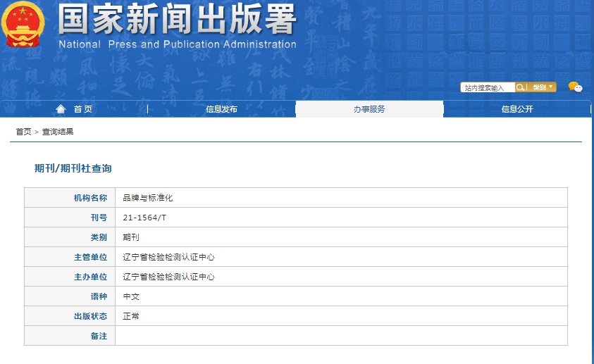
Task: Focus the 站内搜索输入 search field
Action: [x=488, y=88]
